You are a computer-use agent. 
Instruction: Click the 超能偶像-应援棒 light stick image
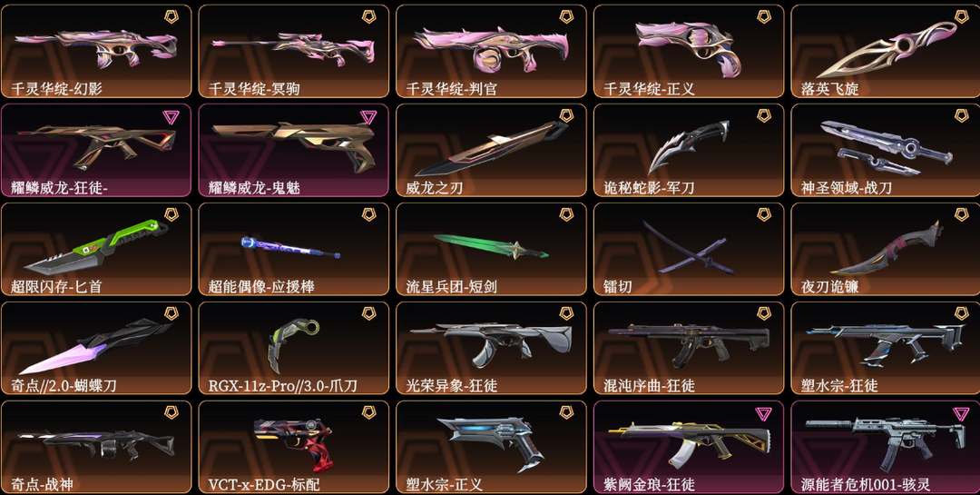[x=291, y=247]
